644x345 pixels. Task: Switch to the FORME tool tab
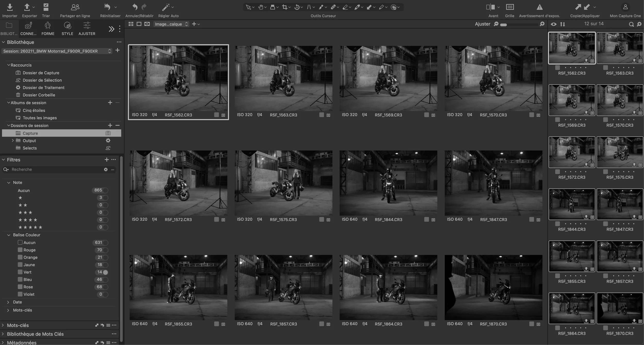pyautogui.click(x=48, y=28)
